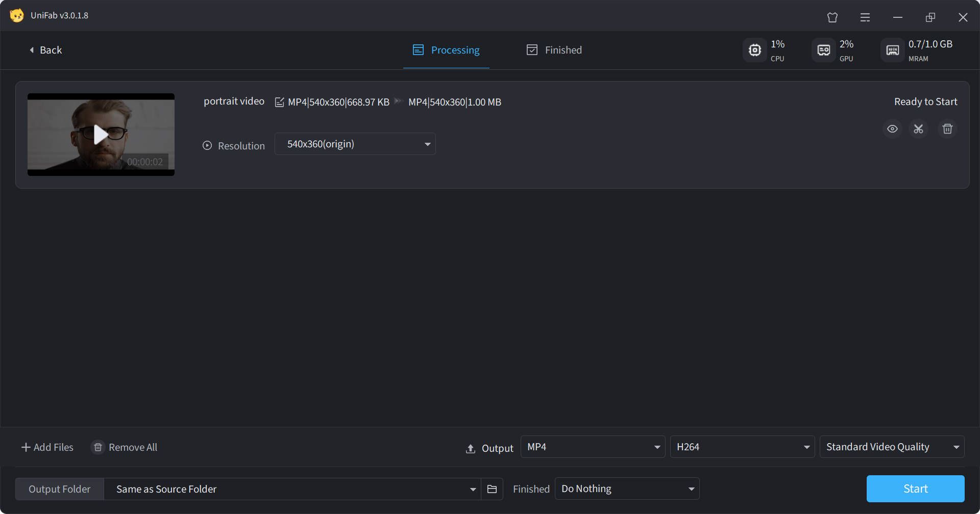Expand the Same as Source Folder dropdown
980x514 pixels.
pyautogui.click(x=292, y=489)
